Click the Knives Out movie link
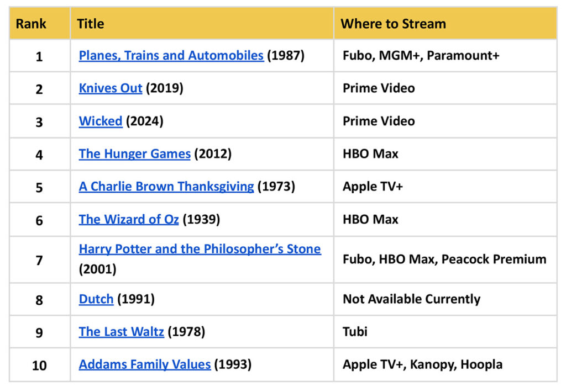Screen dimensions: 566x392 [x=111, y=88]
